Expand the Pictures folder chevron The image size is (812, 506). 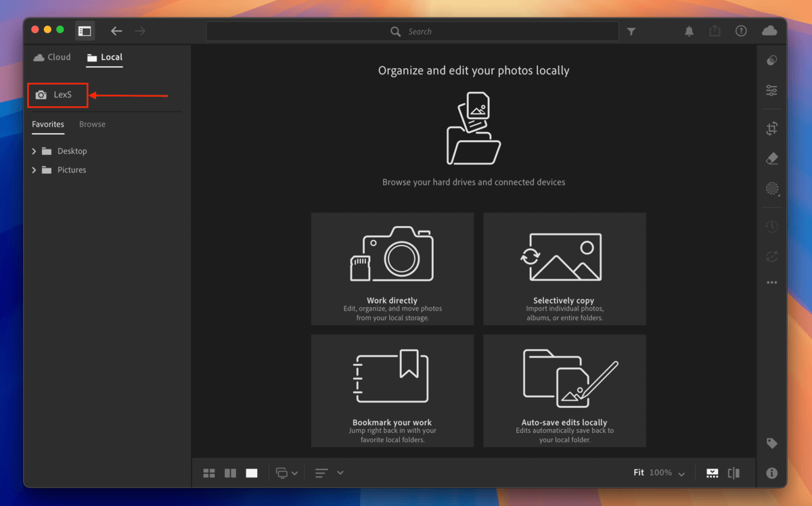tap(34, 170)
